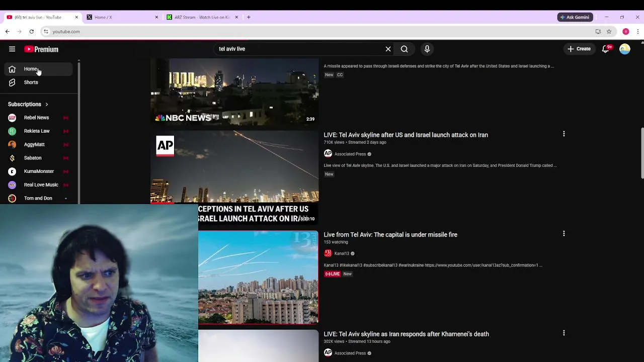This screenshot has height=362, width=644.
Task: Click the CC badge under NBC video
Action: click(x=340, y=75)
